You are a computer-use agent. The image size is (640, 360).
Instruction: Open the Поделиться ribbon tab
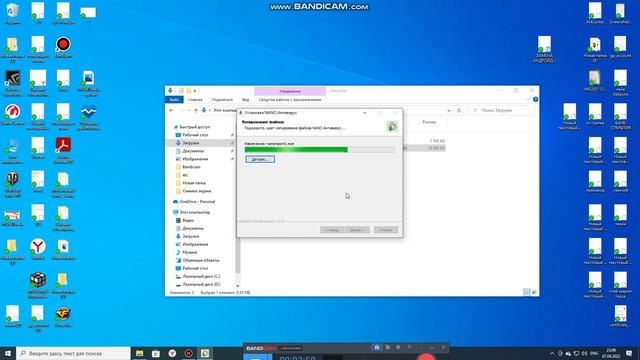(x=222, y=100)
